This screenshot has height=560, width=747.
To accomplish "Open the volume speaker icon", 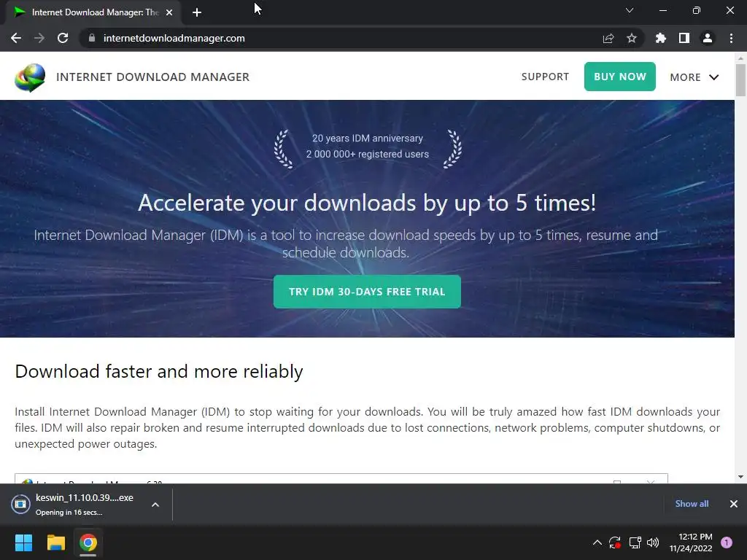I will tap(653, 542).
